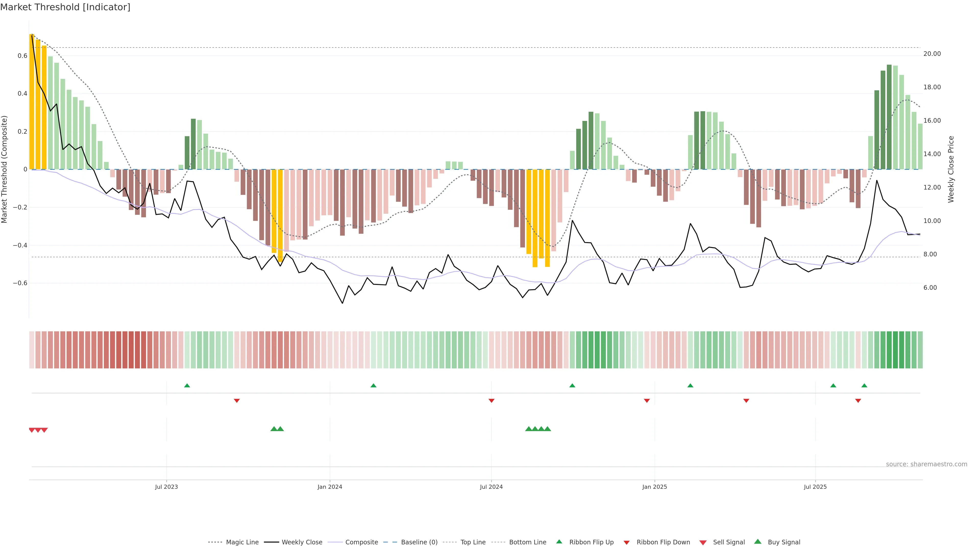Click the Jul 2025 x-axis label
Image resolution: width=980 pixels, height=551 pixels.
815,487
